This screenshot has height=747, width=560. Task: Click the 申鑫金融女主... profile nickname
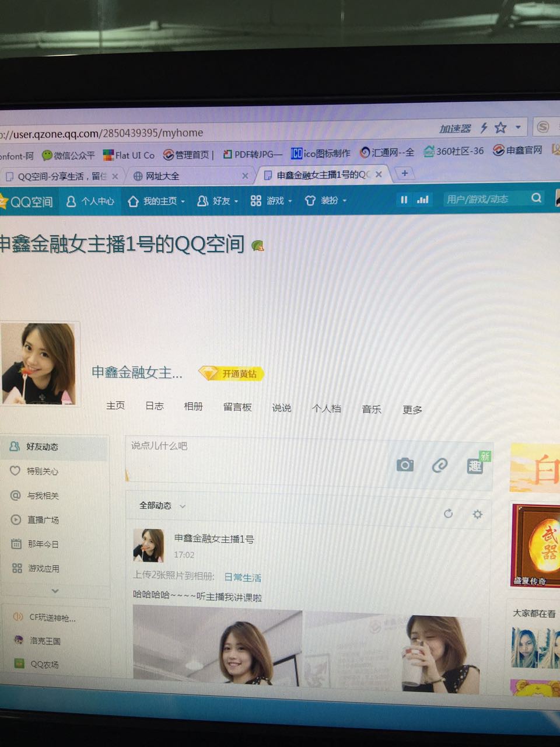point(137,372)
